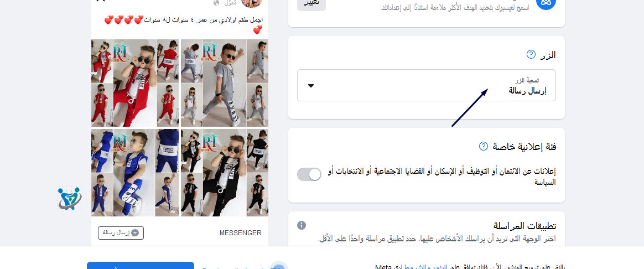
Task: Click the help icon next to الزر heading
Action: 531,54
